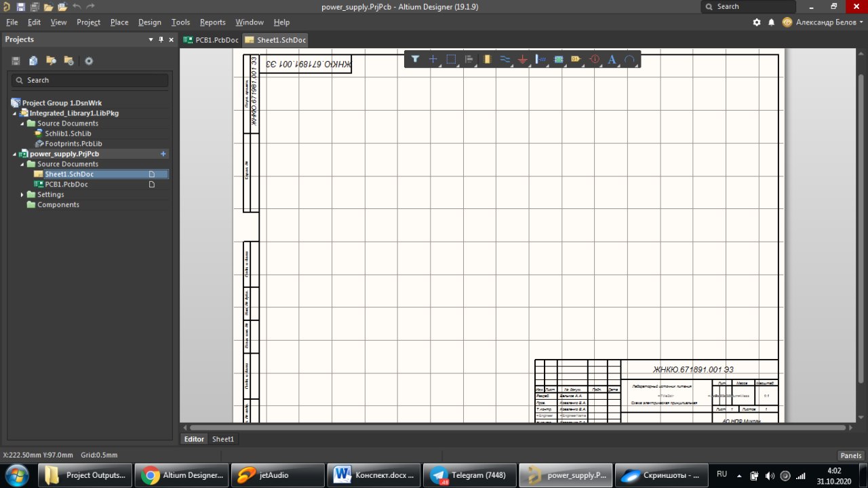
Task: Select the place port D1 icon
Action: pyautogui.click(x=576, y=59)
